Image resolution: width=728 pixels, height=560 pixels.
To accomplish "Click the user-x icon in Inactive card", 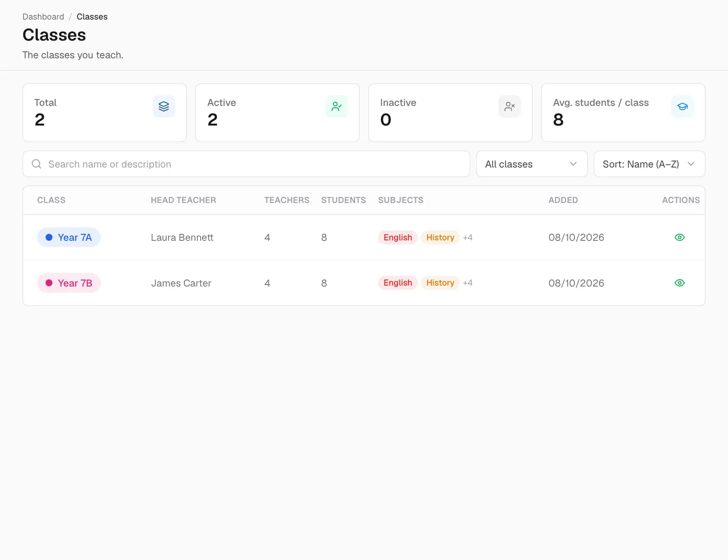I will 510,106.
